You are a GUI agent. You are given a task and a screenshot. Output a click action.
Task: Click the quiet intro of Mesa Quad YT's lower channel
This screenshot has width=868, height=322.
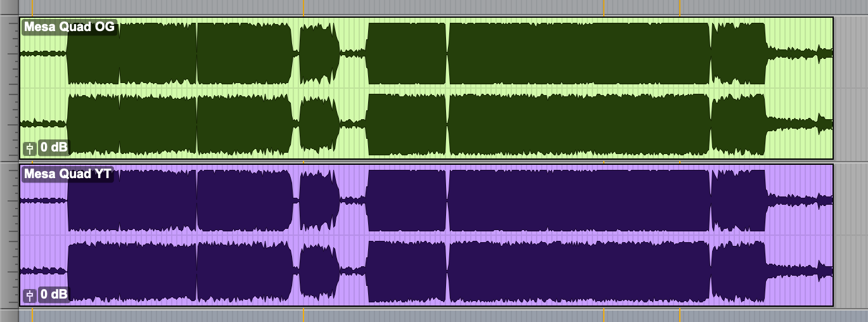click(x=43, y=271)
